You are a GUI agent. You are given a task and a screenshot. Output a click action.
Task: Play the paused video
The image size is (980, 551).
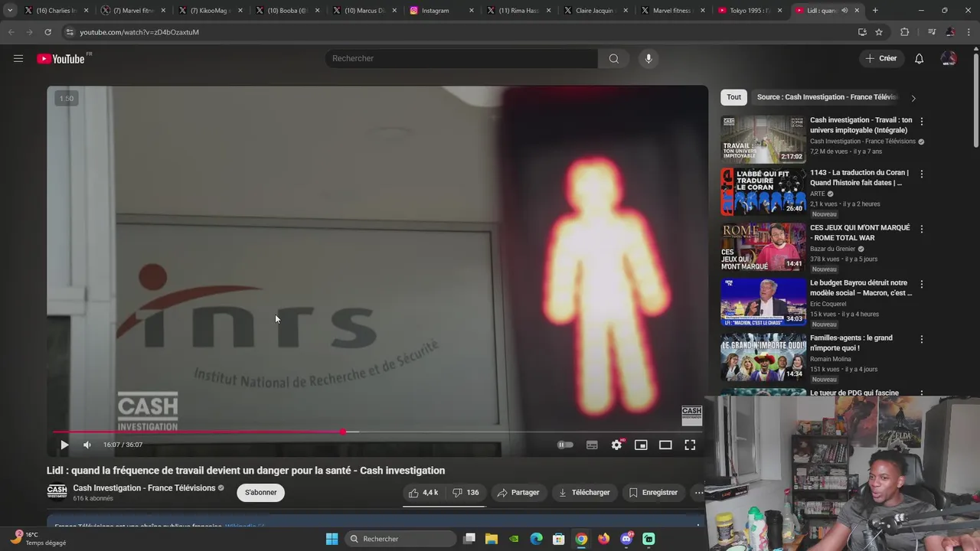coord(64,445)
